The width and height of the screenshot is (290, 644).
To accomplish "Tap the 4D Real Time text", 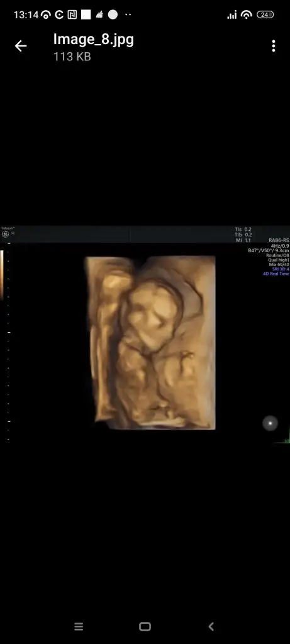I will click(276, 274).
